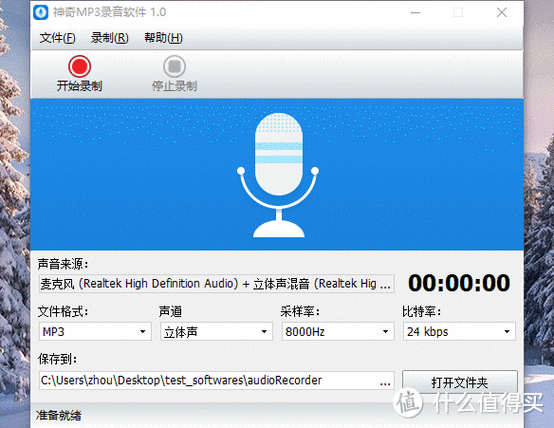The width and height of the screenshot is (554, 428).
Task: Click the large microphone graphic
Action: click(278, 175)
